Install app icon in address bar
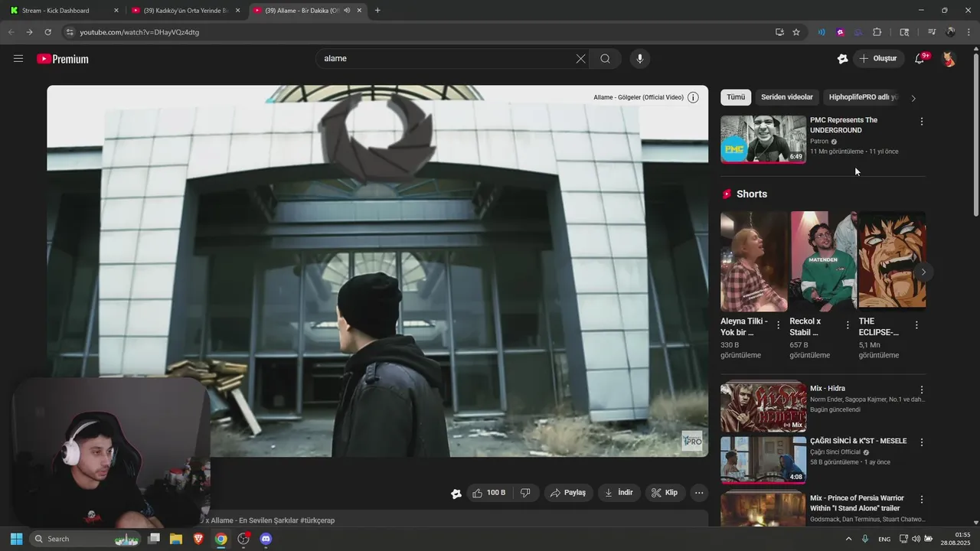This screenshot has width=980, height=551. [x=779, y=32]
